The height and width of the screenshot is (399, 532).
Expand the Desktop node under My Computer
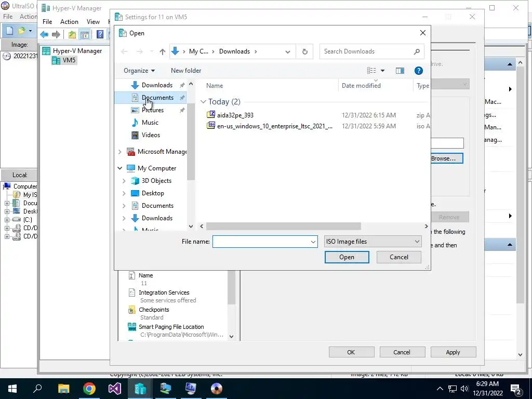124,193
